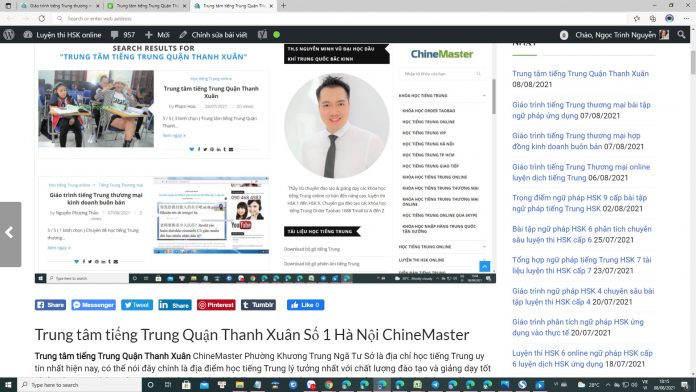Open the browser settings ellipsis menu
696x392 pixels.
pyautogui.click(x=686, y=18)
